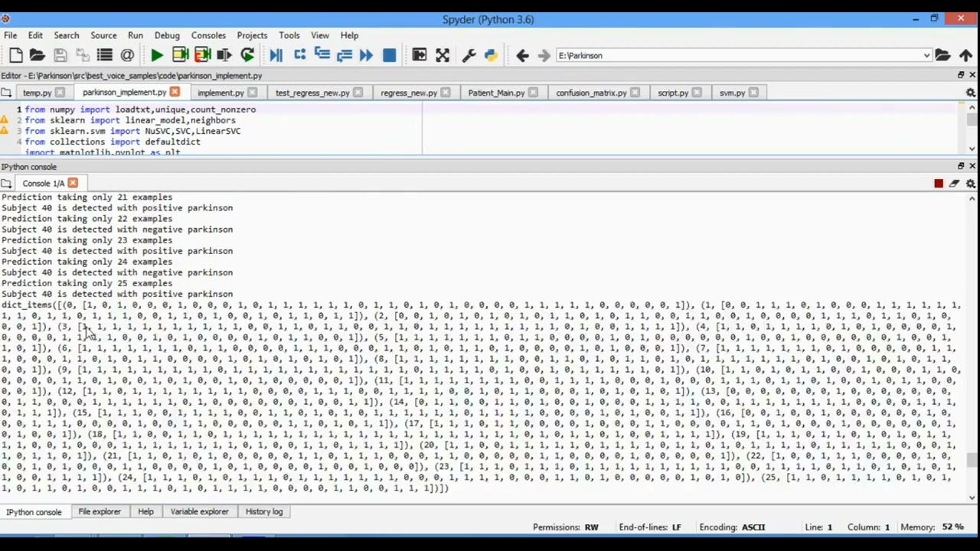
Task: Click the @ symbol toolbar icon
Action: point(127,55)
